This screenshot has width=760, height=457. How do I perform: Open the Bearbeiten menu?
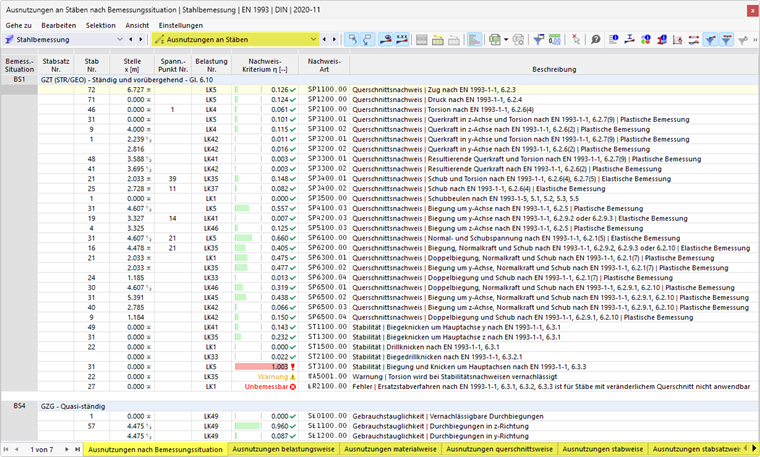coord(59,25)
